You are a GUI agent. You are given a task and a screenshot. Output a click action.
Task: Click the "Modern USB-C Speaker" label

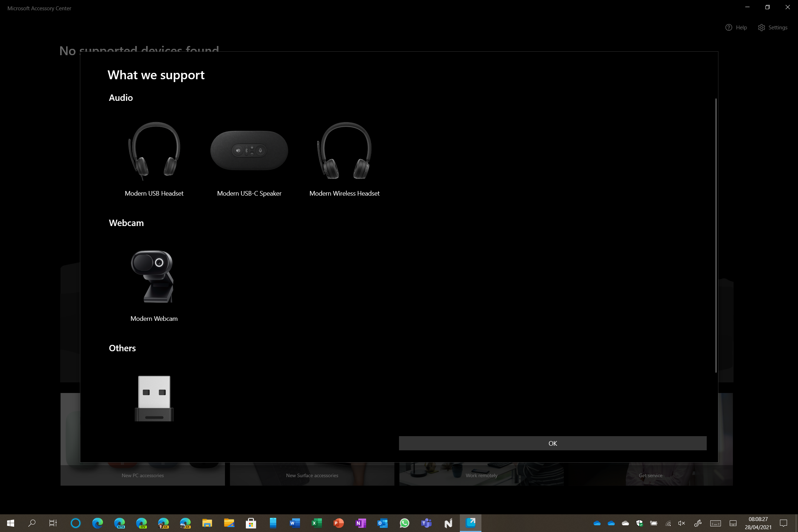pos(249,193)
